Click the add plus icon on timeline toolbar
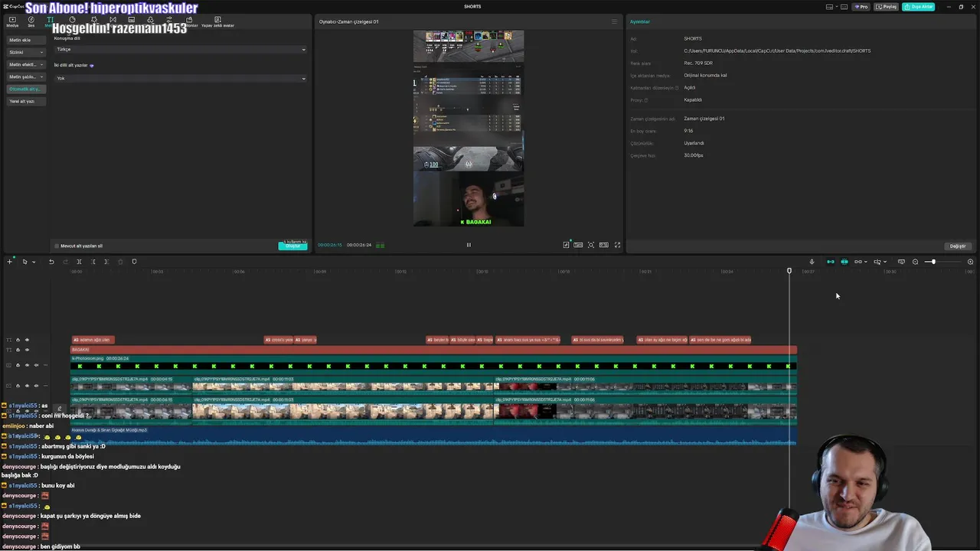 point(10,262)
